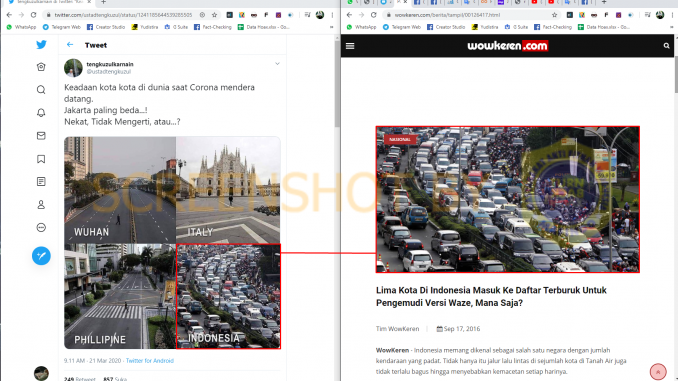678x381 pixels.
Task: Open Chrome menu in left window
Action: pos(332,15)
